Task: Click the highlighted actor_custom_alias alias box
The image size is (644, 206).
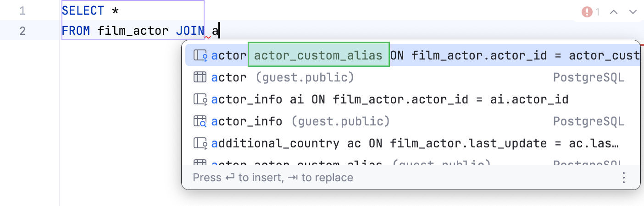Action: pyautogui.click(x=318, y=56)
